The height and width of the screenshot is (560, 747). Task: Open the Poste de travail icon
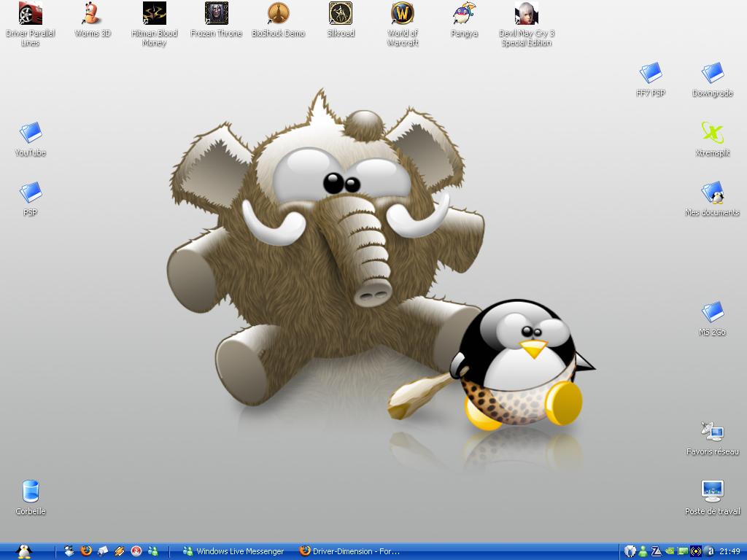point(712,492)
